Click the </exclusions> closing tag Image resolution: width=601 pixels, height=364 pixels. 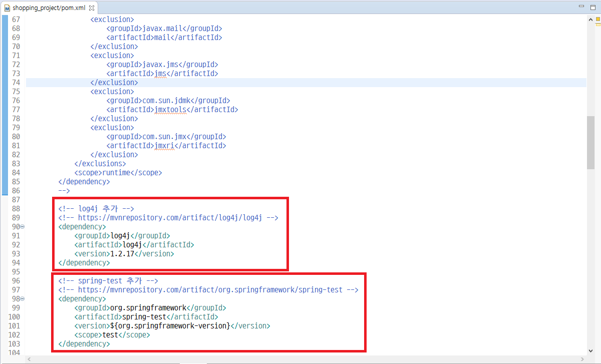click(x=100, y=164)
